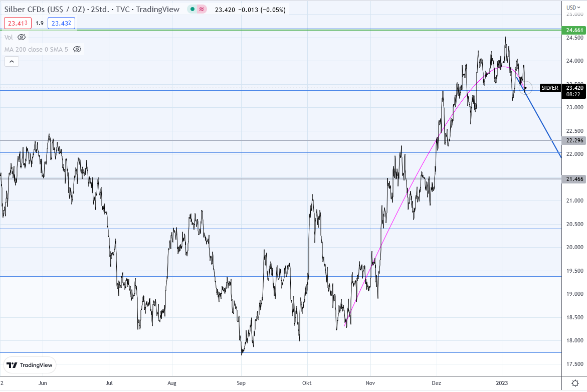Image resolution: width=587 pixels, height=392 pixels.
Task: Select the green 24.661 price label
Action: 574,30
